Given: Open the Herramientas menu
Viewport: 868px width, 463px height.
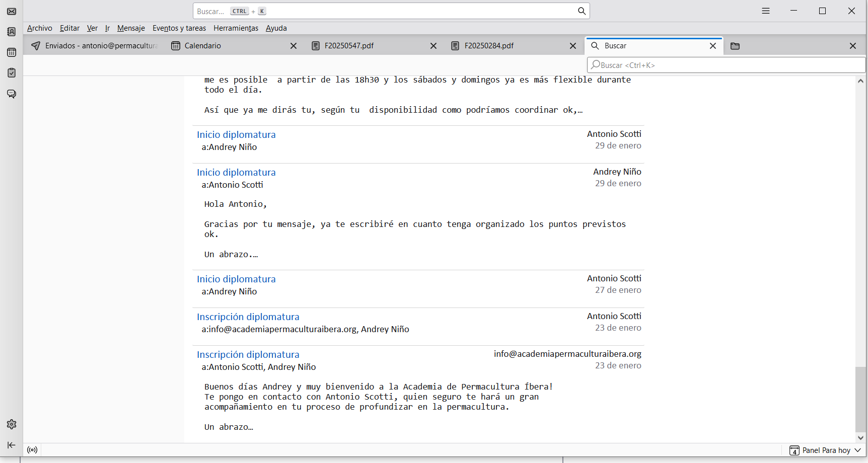Looking at the screenshot, I should (236, 28).
